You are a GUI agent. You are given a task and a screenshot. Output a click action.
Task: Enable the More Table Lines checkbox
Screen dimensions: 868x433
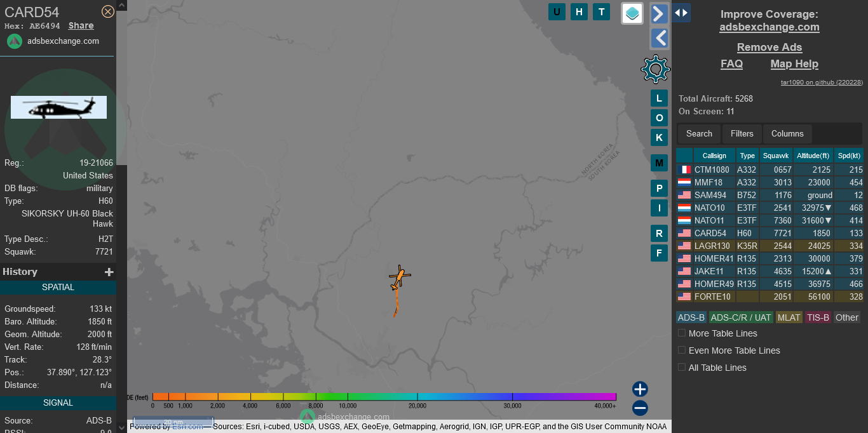click(x=682, y=333)
